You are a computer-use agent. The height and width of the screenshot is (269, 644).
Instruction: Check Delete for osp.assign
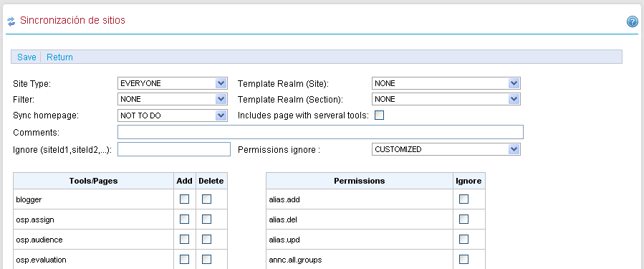pos(206,220)
